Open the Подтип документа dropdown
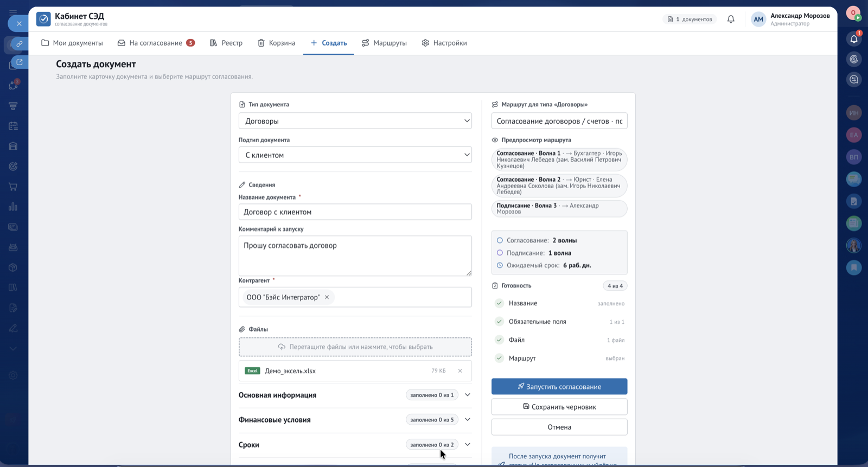Image resolution: width=868 pixels, height=467 pixels. coord(355,155)
